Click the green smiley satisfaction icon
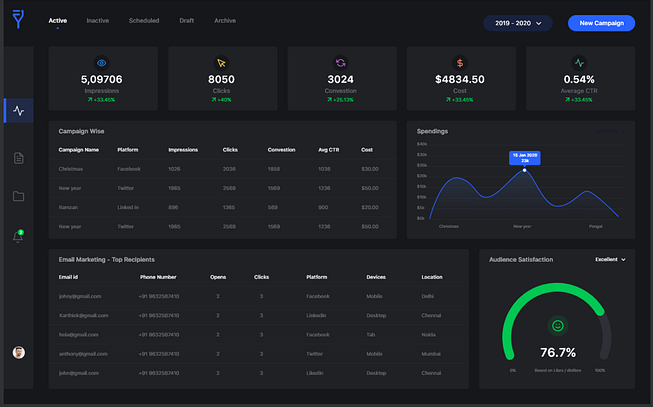653x407 pixels. coord(557,325)
